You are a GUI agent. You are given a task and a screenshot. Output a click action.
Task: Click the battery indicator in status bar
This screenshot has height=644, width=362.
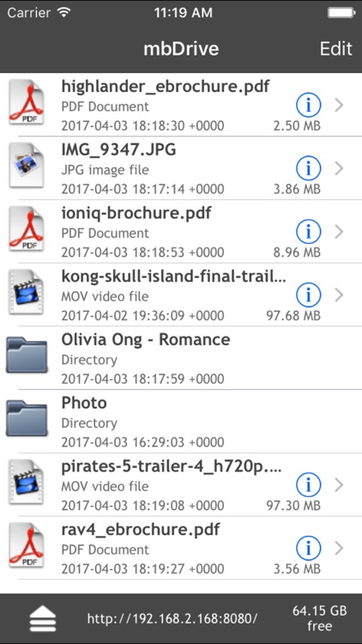341,13
